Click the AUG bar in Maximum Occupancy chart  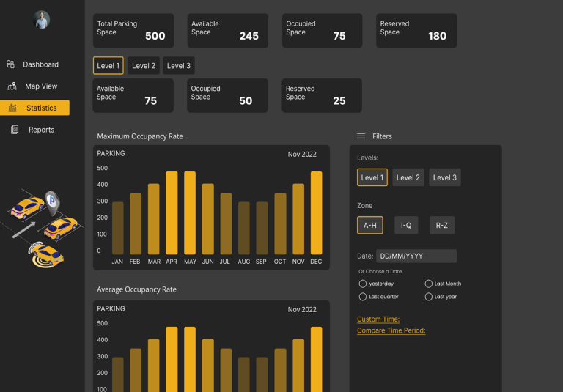[x=244, y=229]
